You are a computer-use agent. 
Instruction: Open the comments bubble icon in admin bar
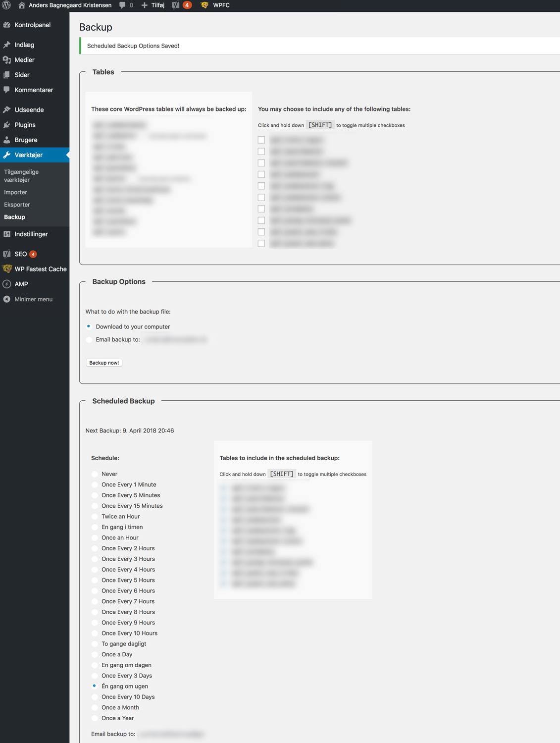[x=122, y=5]
